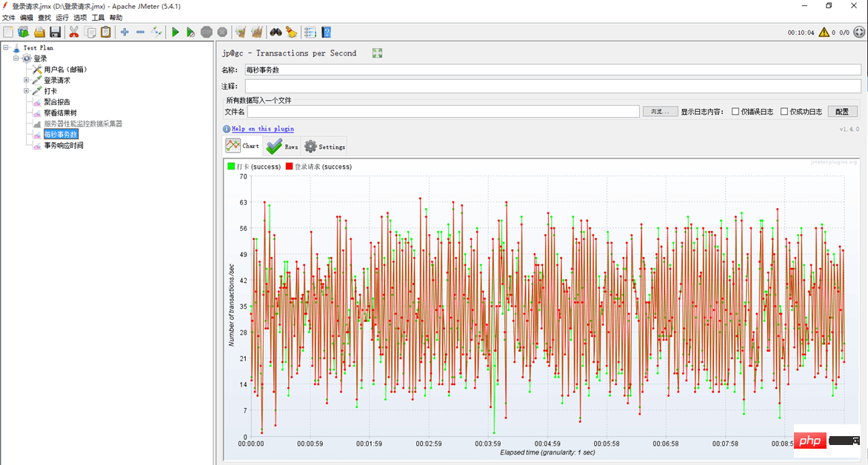The height and width of the screenshot is (465, 868).
Task: Expand the 登录请求 tree node
Action: coord(27,80)
